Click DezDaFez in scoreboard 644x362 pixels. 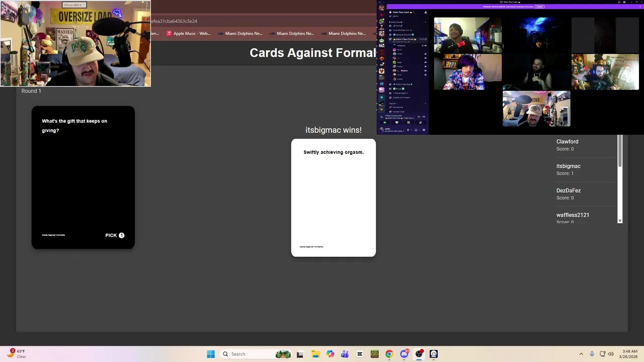[569, 191]
